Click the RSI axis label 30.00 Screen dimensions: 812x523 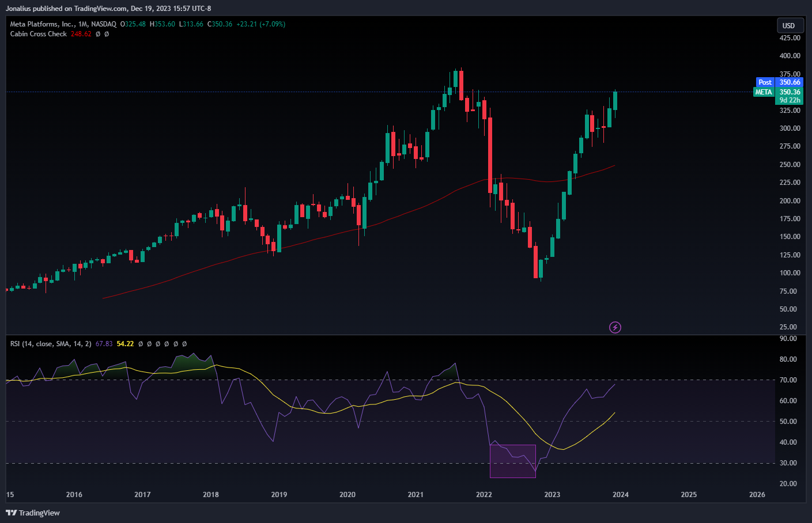point(788,463)
